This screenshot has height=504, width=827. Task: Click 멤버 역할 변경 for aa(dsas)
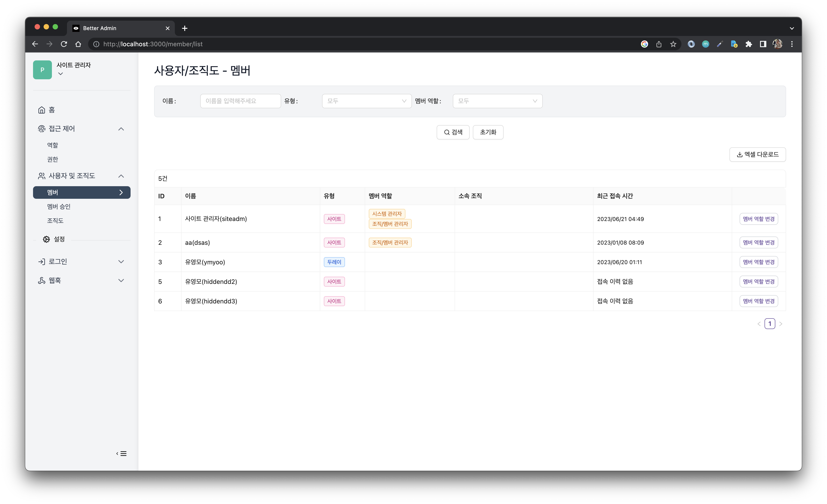[758, 242]
